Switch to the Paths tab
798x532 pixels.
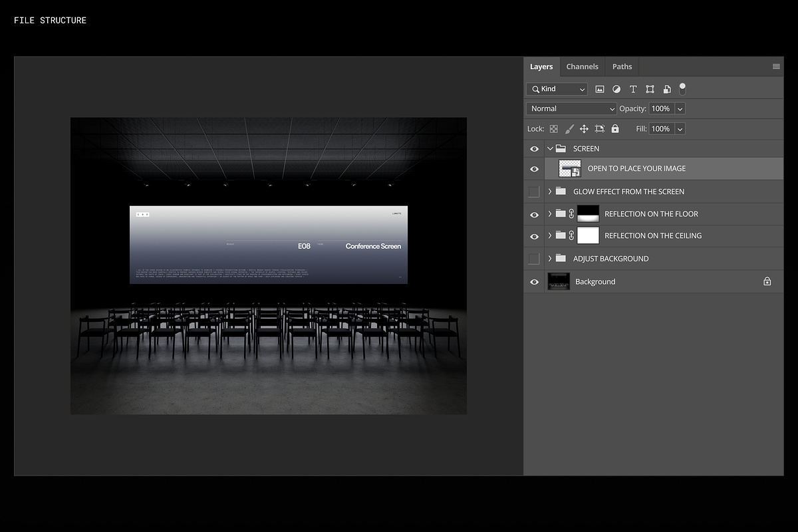click(622, 66)
